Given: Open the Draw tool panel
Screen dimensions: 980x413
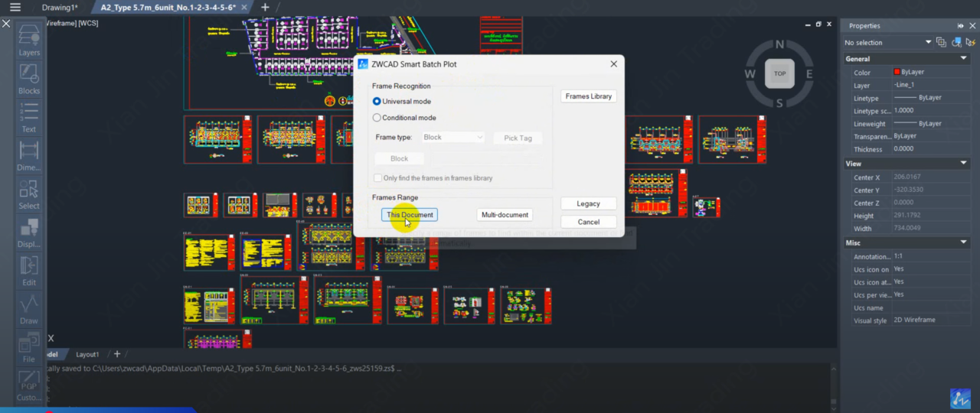Looking at the screenshot, I should [x=29, y=309].
